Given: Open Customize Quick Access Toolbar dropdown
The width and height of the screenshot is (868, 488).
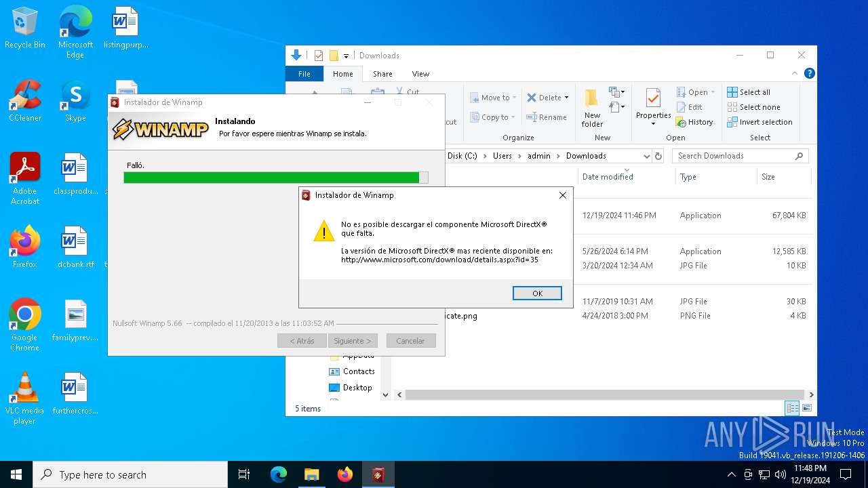Looking at the screenshot, I should pyautogui.click(x=346, y=56).
